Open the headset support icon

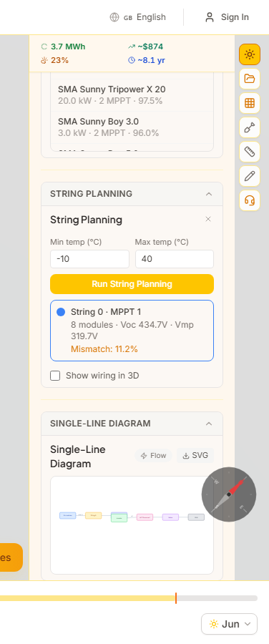coord(250,200)
